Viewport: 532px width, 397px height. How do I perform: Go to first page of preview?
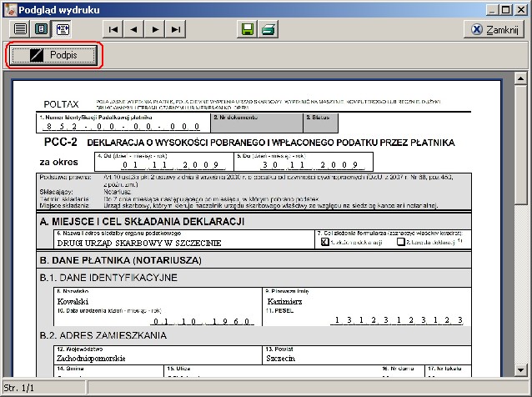pos(113,28)
